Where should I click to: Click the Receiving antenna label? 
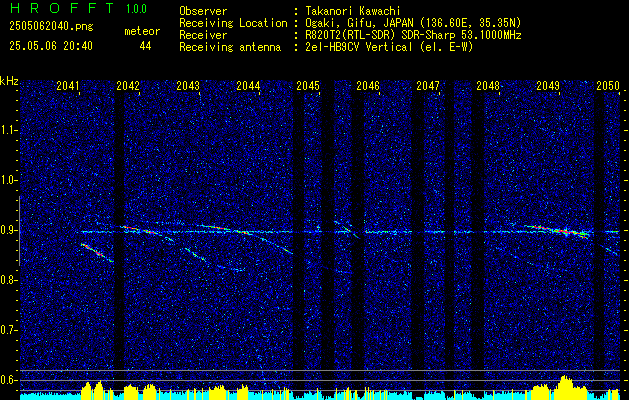point(230,47)
